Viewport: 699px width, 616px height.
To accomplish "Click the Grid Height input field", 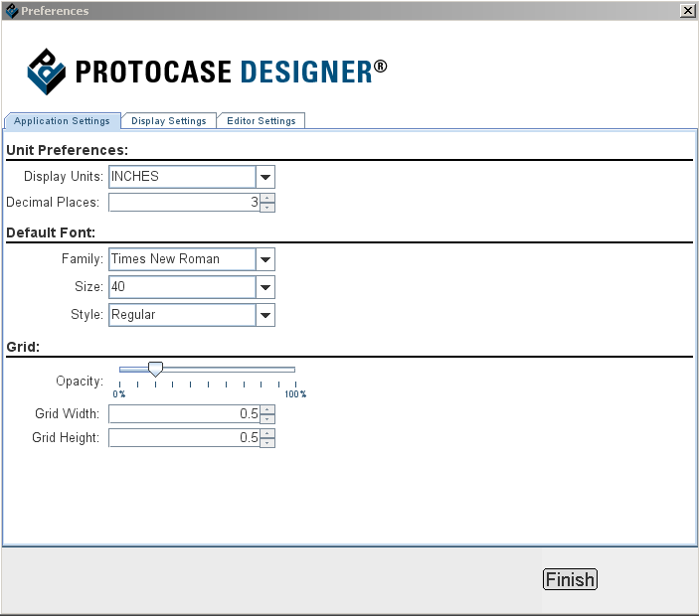I will [184, 438].
